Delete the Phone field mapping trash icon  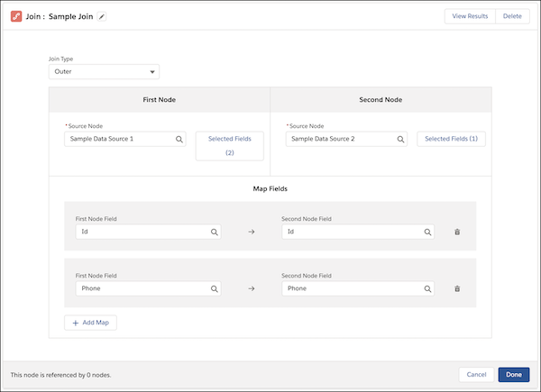457,288
